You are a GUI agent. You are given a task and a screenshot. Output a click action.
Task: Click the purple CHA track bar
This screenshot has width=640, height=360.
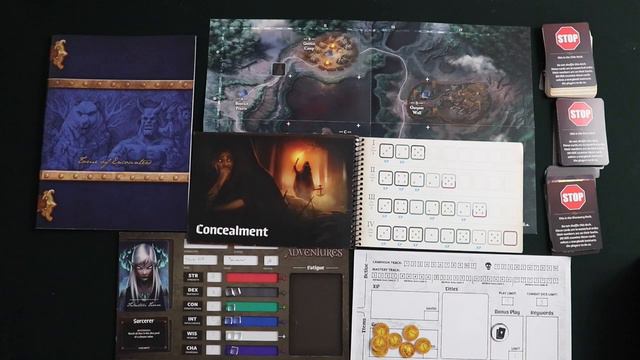tap(252, 350)
